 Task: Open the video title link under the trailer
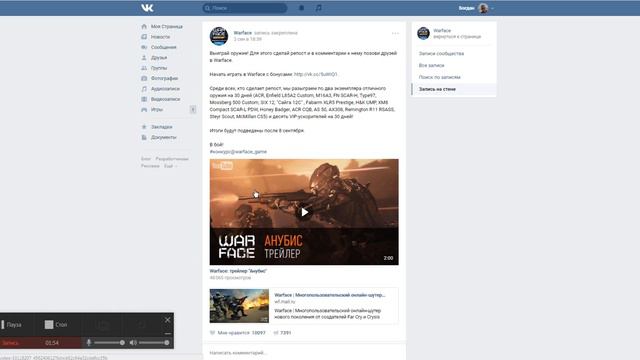click(x=238, y=271)
